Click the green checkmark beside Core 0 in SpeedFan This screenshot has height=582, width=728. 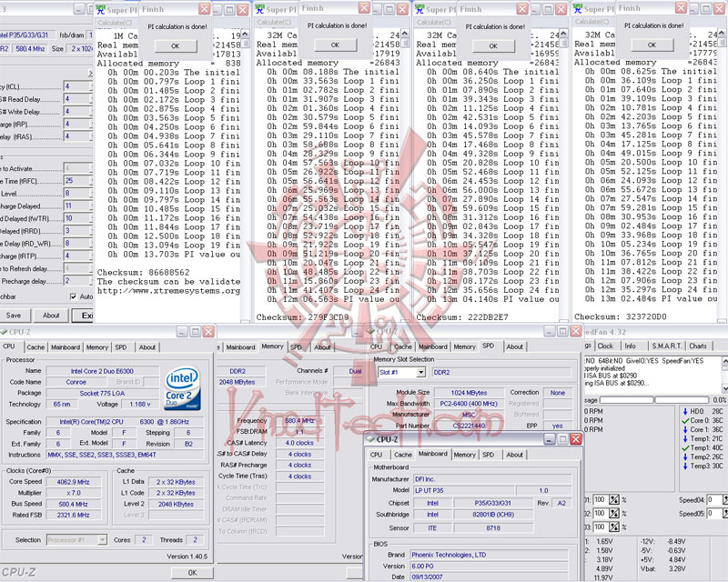point(685,420)
